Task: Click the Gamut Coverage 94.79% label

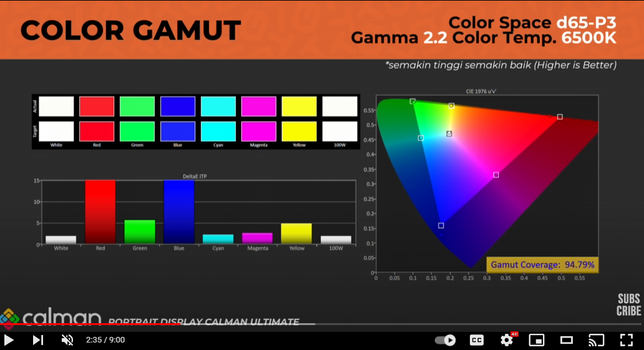Action: [542, 265]
